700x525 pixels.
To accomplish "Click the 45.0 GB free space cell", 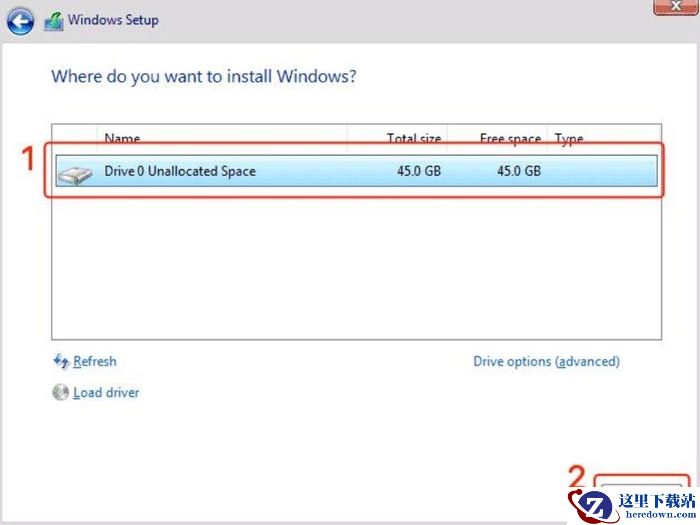I will 519,171.
